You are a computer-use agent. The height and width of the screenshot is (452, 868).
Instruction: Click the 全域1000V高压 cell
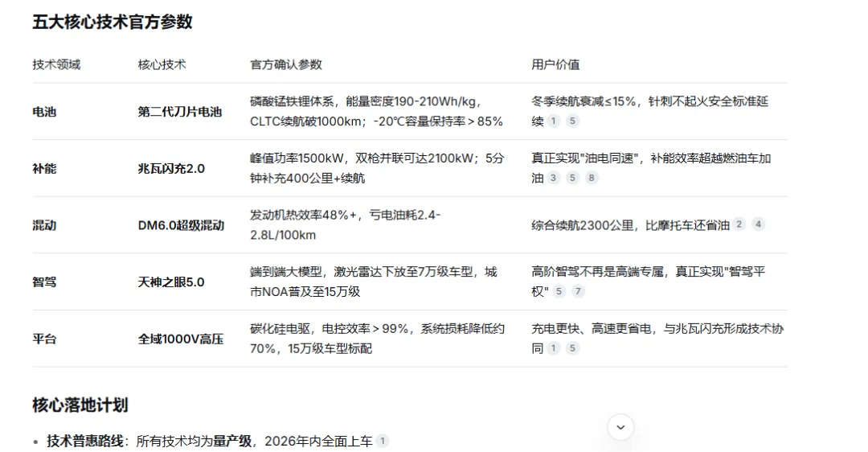tap(181, 339)
